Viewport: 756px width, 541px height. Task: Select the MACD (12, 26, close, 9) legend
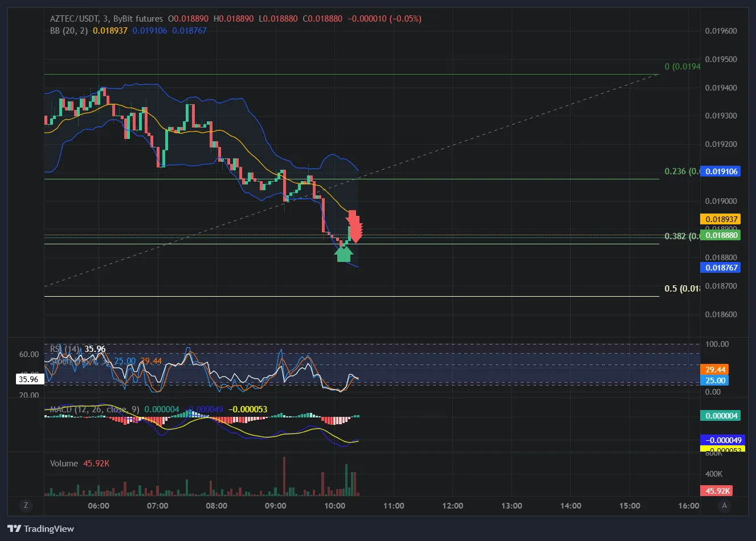[95, 409]
